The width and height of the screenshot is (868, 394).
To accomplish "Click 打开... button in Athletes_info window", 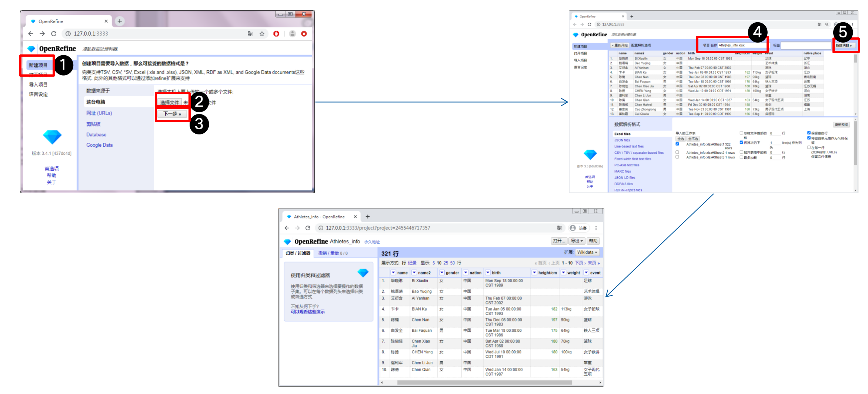I will click(x=559, y=241).
